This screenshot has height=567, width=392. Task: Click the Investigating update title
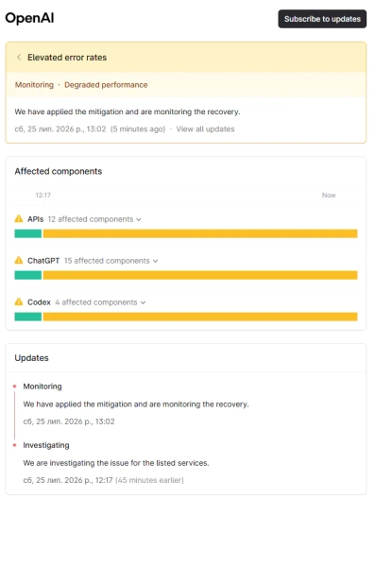(46, 445)
